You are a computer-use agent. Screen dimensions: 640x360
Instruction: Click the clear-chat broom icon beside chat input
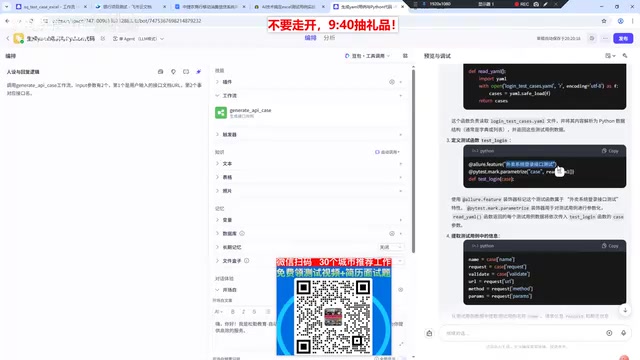click(429, 333)
